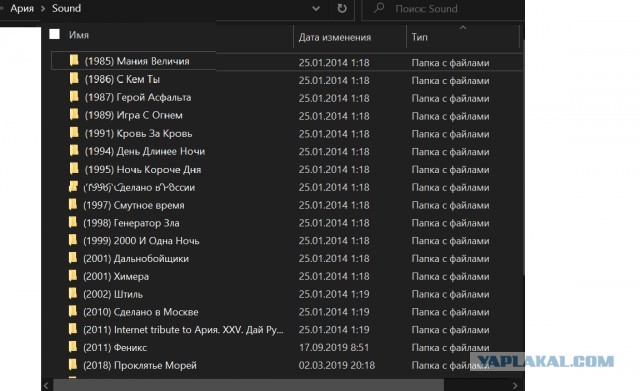Screen dimensions: 640x391
Task: Select the folder name (2010) Сделано в Москве
Action: pos(141,312)
